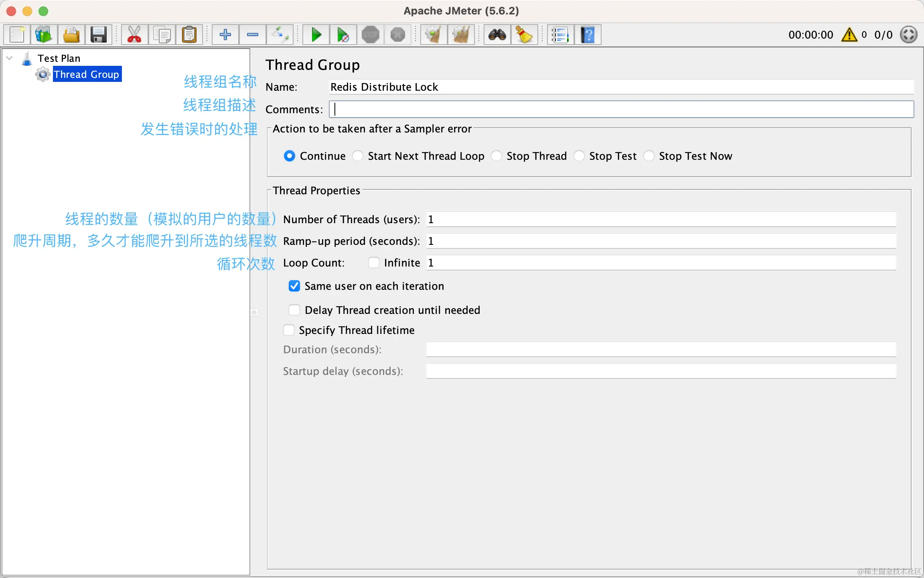
Task: Click the Shutdown threads icon
Action: pyautogui.click(x=398, y=35)
